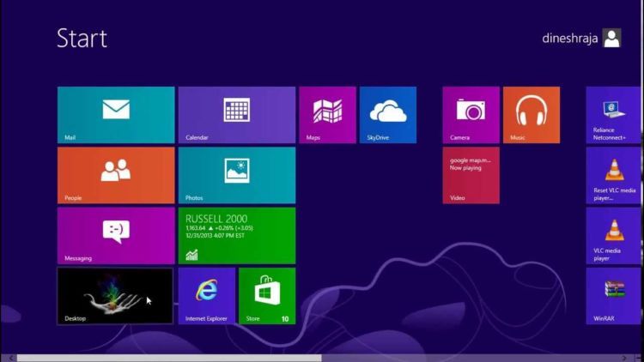Open the Russell 2000 Finance tile

click(237, 236)
